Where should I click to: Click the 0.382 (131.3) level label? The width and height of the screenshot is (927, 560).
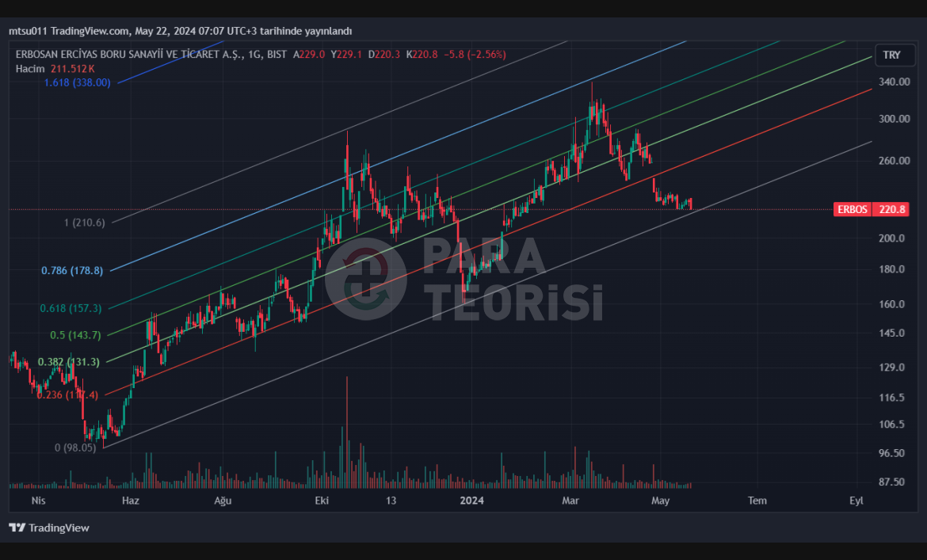click(68, 362)
